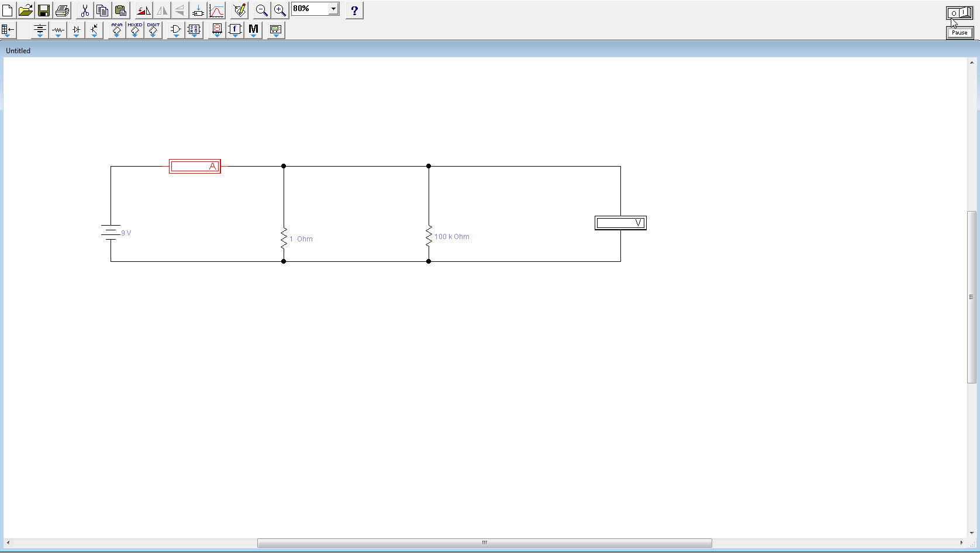This screenshot has width=980, height=553.
Task: Click the Pause simulation button
Action: coord(960,33)
